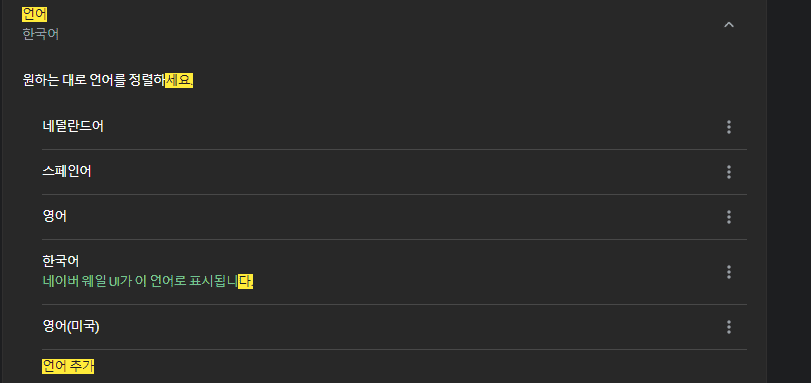Click the highlighted 다. after 표시됩니
811x383 pixels.
pyautogui.click(x=246, y=282)
